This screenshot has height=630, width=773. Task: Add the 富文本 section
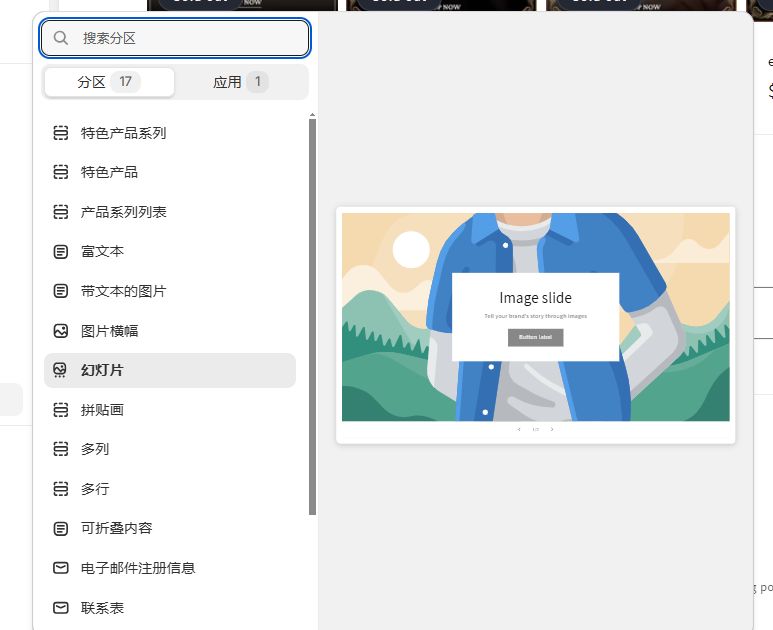pos(170,252)
